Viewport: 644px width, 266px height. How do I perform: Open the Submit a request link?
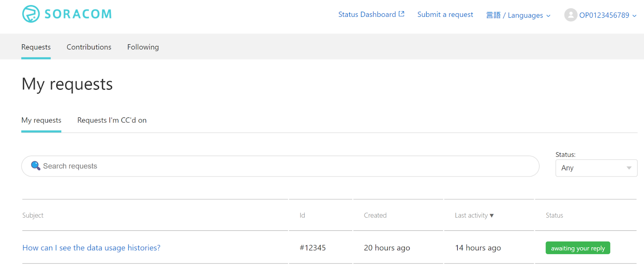(x=445, y=14)
